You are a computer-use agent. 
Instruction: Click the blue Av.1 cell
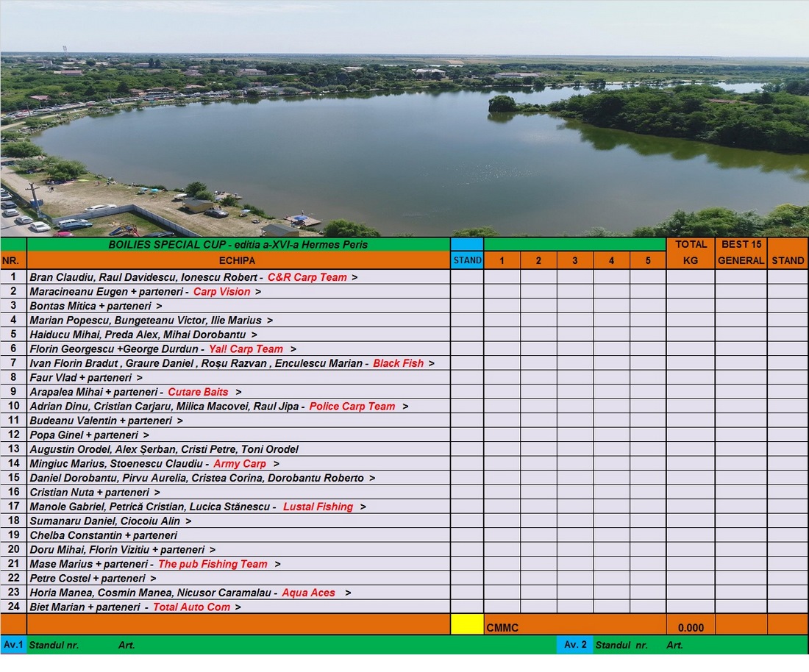pos(13,645)
